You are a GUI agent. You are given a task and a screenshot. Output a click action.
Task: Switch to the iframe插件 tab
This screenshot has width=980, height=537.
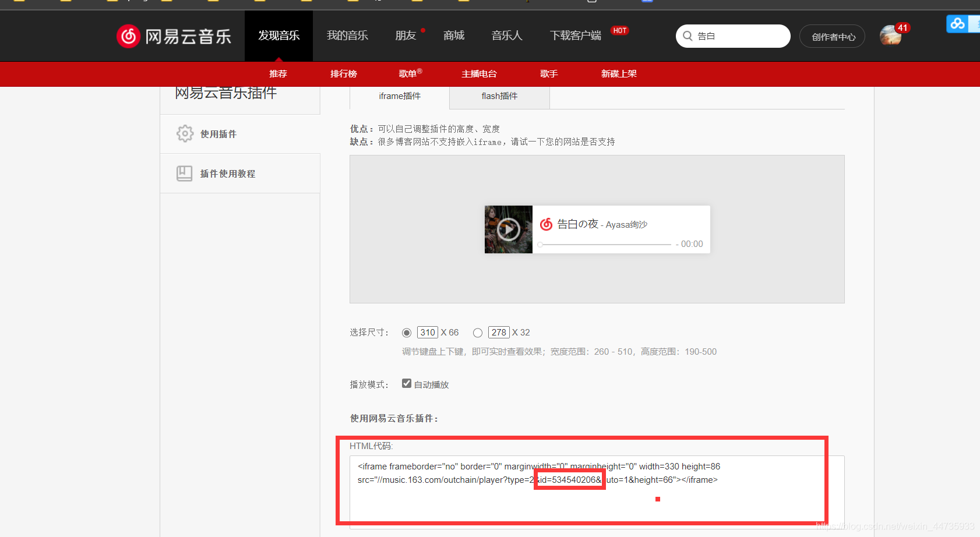400,96
